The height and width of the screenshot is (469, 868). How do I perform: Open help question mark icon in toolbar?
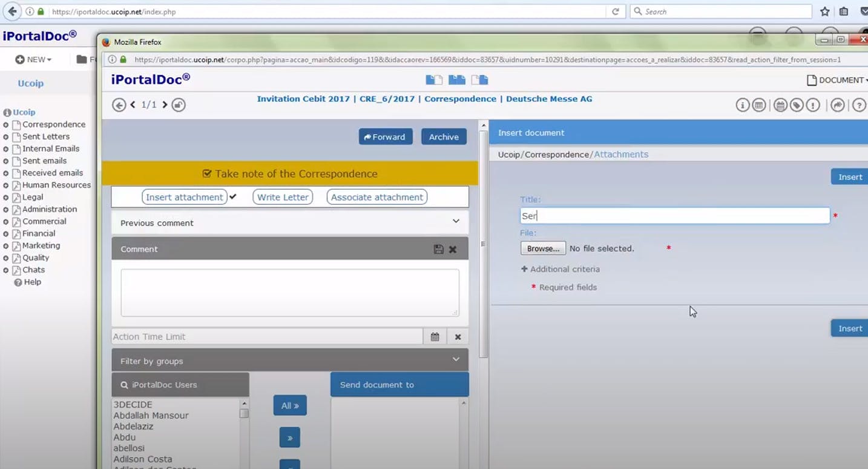coord(859,105)
